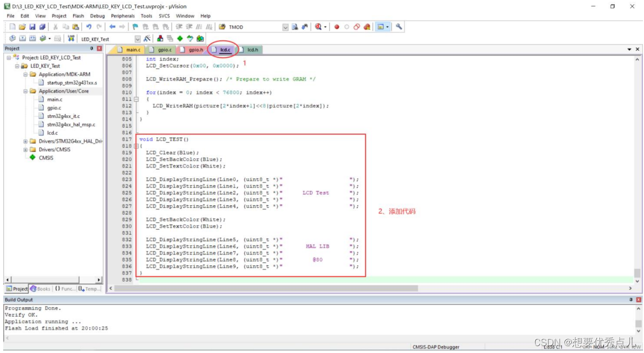This screenshot has height=353, width=644.
Task: Open the SVCS menu
Action: click(x=164, y=16)
